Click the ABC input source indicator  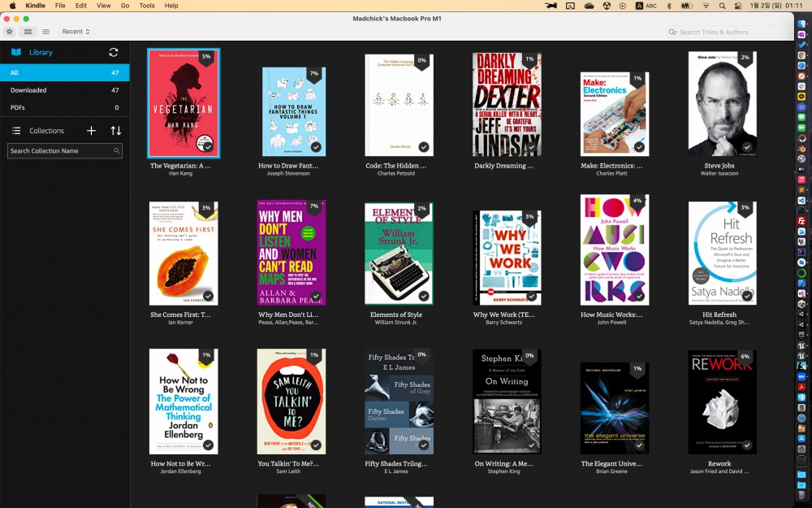pyautogui.click(x=646, y=6)
